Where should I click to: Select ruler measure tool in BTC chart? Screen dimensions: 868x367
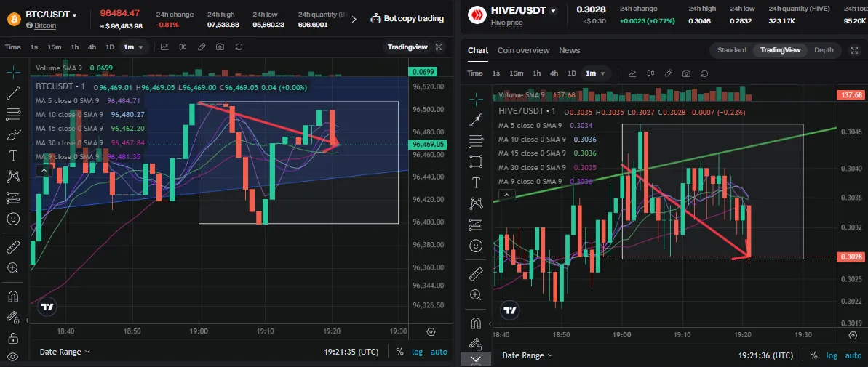pyautogui.click(x=13, y=247)
